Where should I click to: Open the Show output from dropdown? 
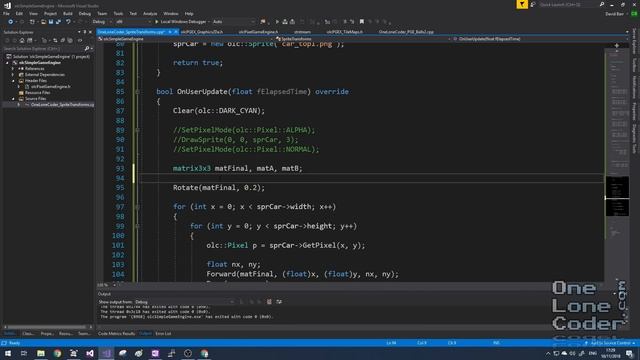[185, 302]
